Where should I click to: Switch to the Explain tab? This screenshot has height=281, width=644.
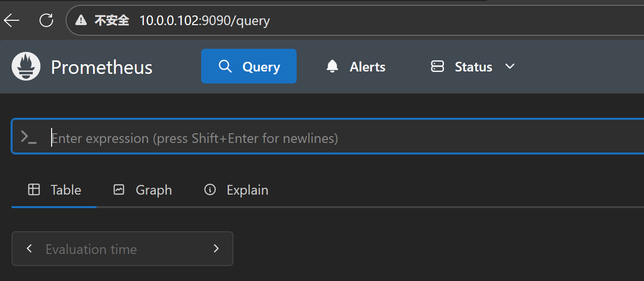point(236,190)
